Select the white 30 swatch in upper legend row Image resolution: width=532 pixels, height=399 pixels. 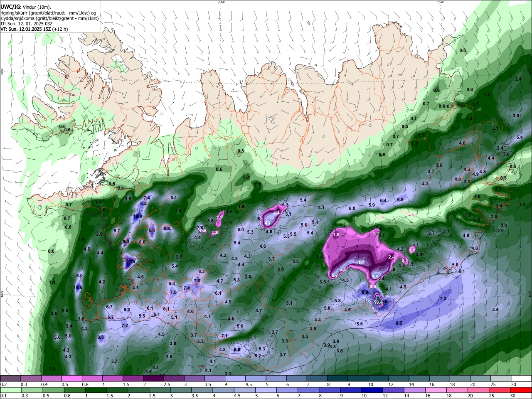pyautogui.click(x=522, y=379)
